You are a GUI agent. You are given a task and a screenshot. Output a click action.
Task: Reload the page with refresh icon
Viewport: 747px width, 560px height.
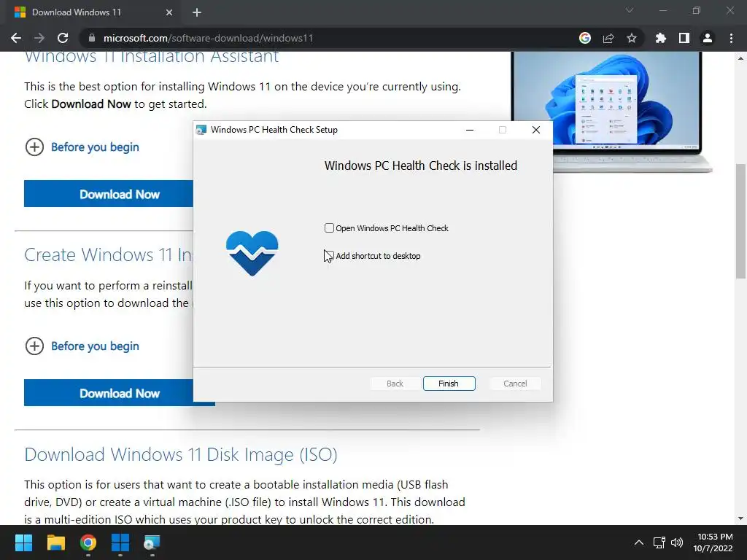click(x=63, y=38)
